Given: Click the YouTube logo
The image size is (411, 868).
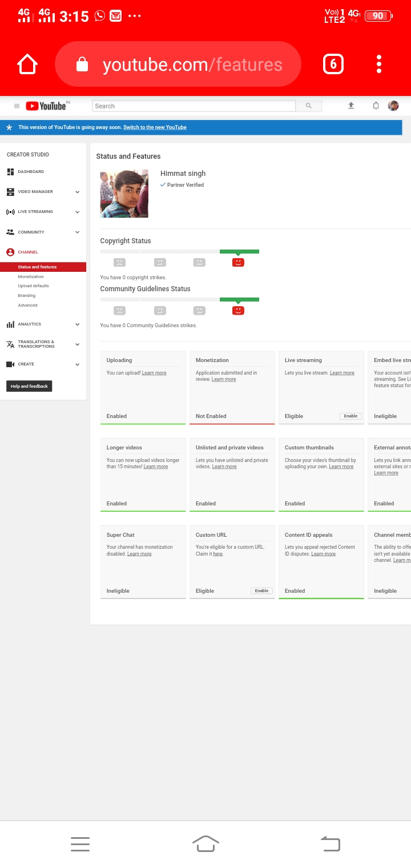Looking at the screenshot, I should click(x=47, y=106).
